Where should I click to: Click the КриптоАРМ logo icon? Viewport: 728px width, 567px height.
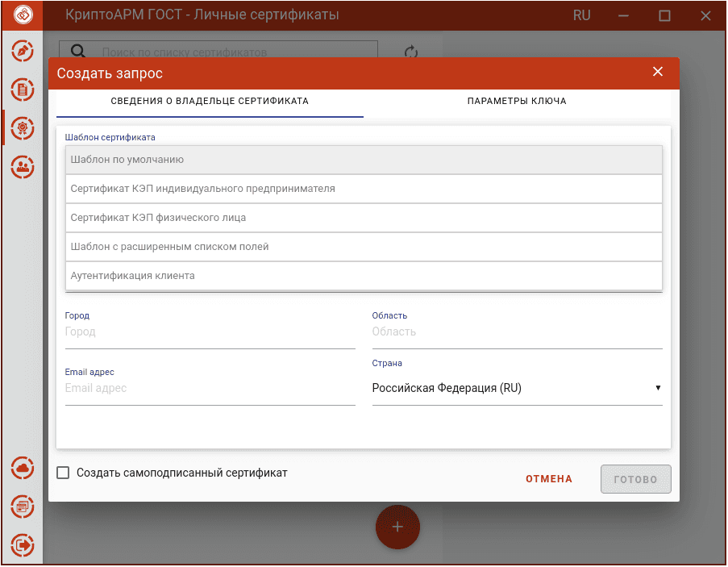[x=23, y=15]
